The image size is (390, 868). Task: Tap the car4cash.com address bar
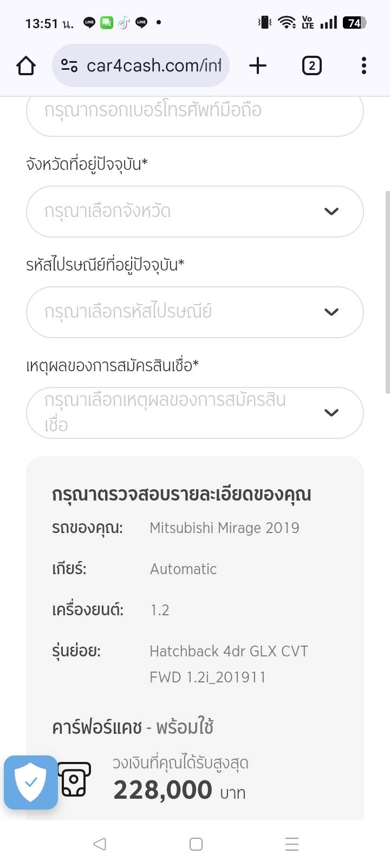(154, 66)
